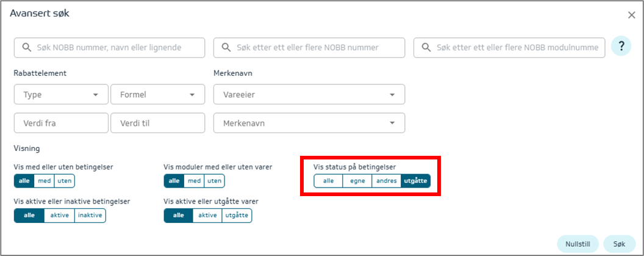Open the Type dropdown
Viewport: 644px width, 256px height.
click(60, 95)
